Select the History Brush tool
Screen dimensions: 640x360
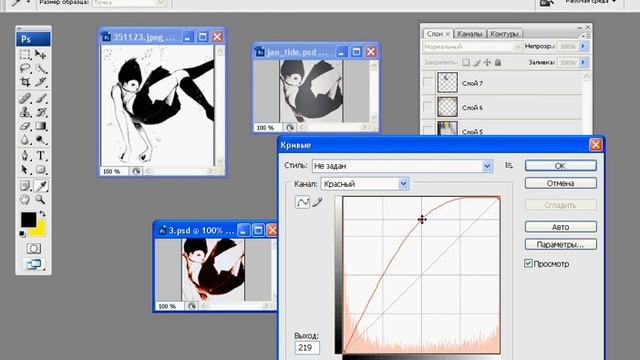coord(40,112)
